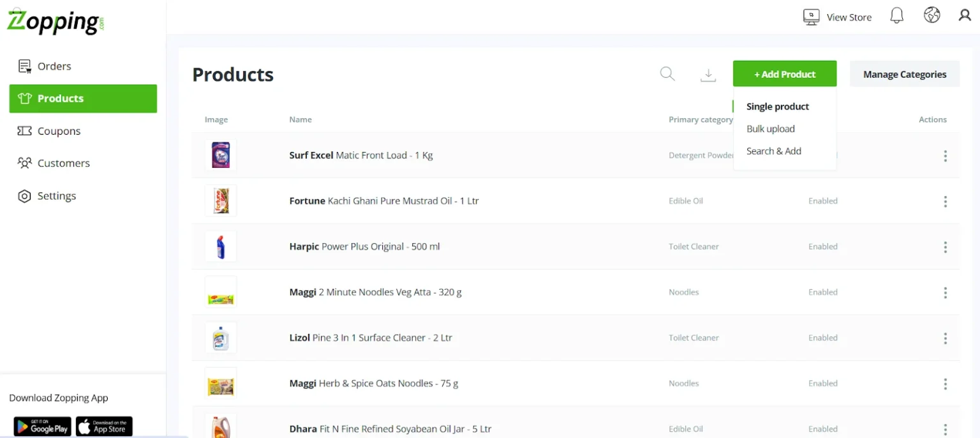The width and height of the screenshot is (980, 438).
Task: Click the Customers people icon
Action: [x=25, y=163]
